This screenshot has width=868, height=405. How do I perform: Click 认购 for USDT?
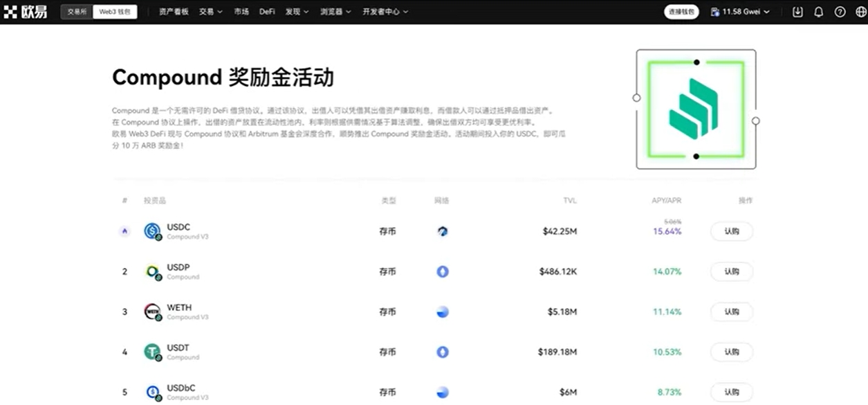(732, 352)
